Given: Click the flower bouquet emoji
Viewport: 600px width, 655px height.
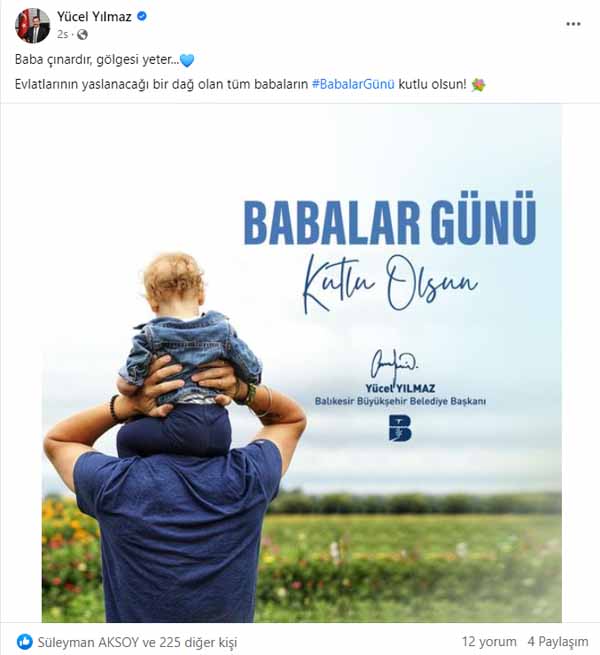Looking at the screenshot, I should (x=478, y=85).
